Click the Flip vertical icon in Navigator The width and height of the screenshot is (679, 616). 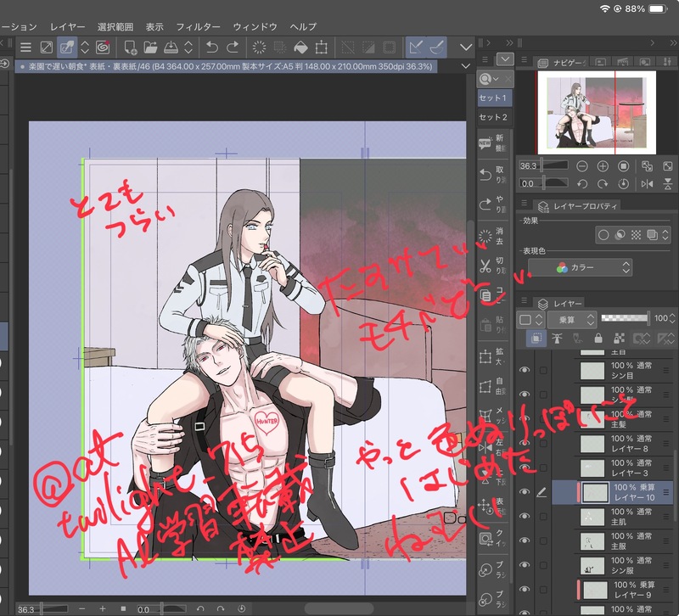click(x=668, y=184)
